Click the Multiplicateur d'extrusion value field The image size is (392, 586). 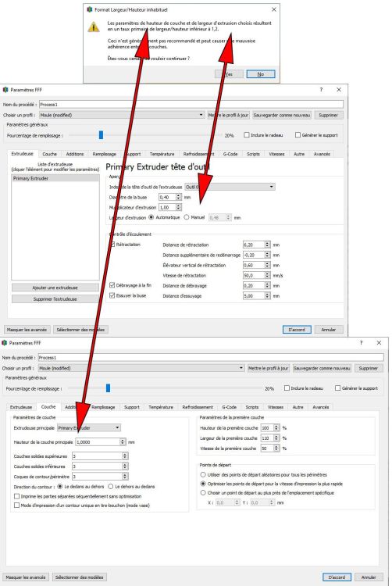point(167,207)
